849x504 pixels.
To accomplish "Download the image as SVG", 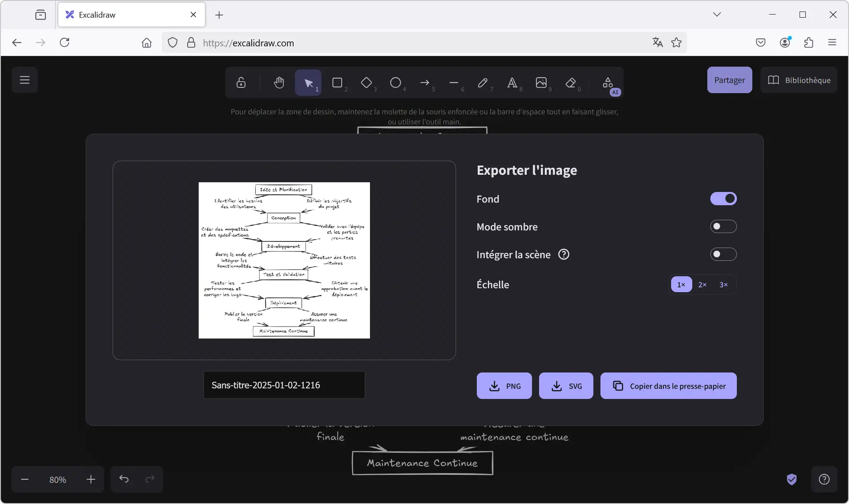I will point(566,386).
